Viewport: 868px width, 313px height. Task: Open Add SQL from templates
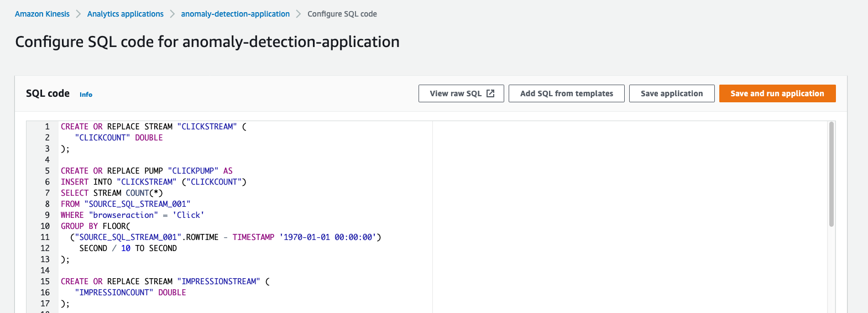click(566, 93)
